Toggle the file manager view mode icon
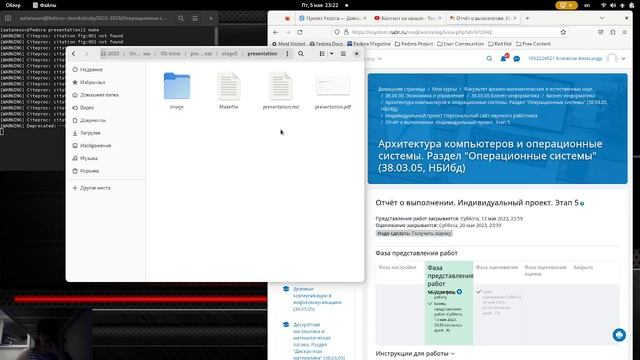 322,53
